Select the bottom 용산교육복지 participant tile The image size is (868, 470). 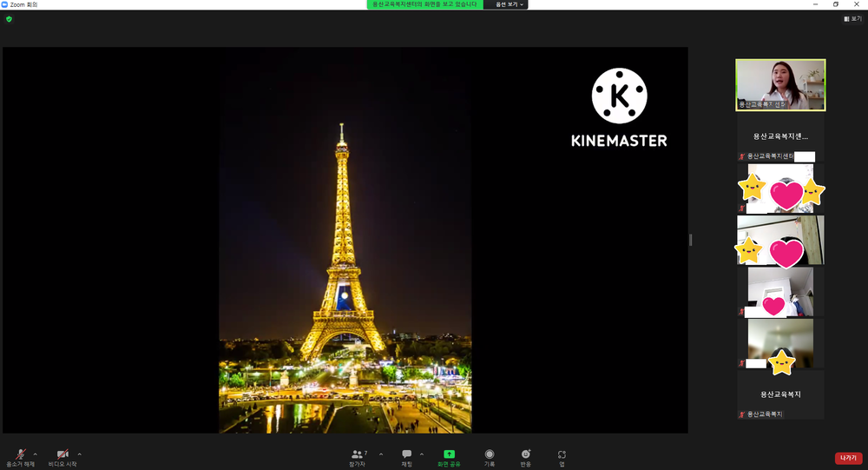[x=780, y=394]
